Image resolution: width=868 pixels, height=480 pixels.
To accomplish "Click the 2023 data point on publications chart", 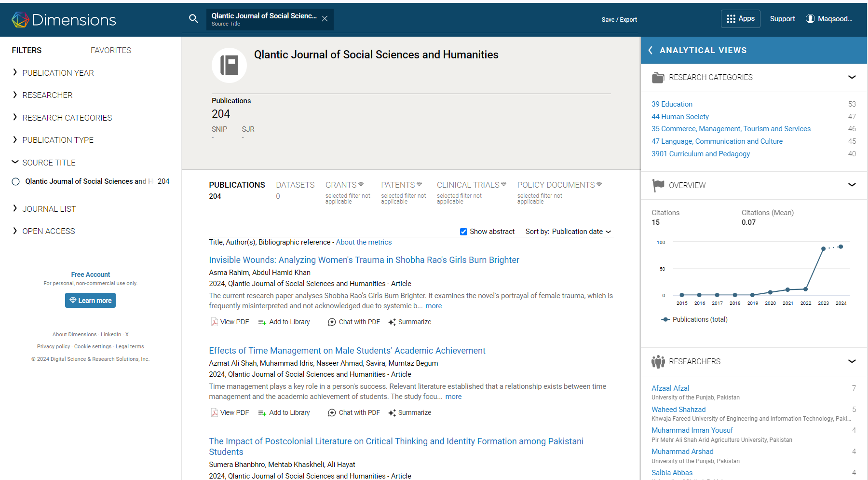I will point(823,248).
